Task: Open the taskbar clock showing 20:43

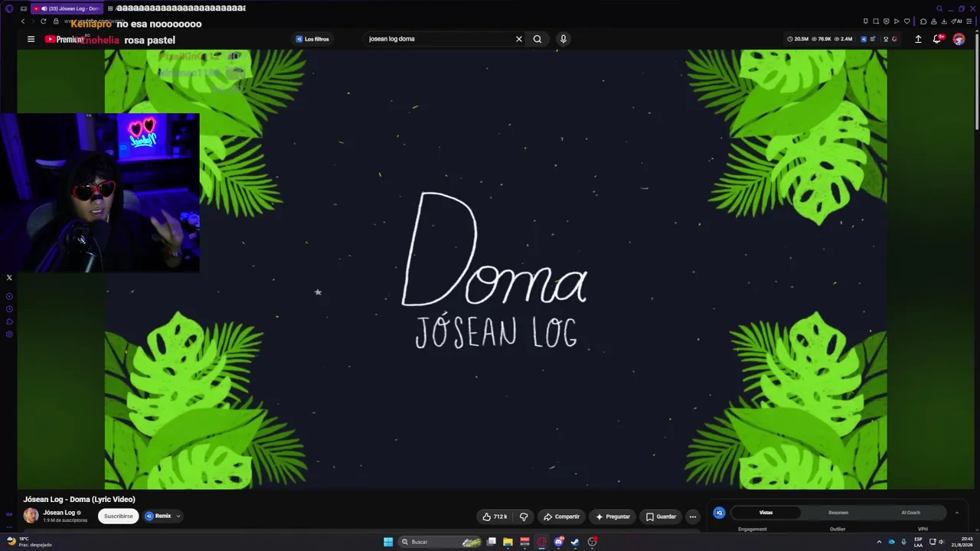Action: (x=961, y=542)
